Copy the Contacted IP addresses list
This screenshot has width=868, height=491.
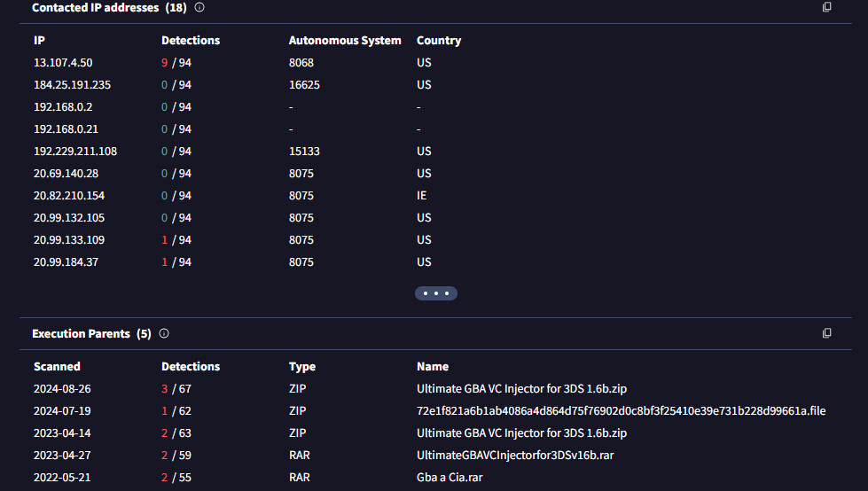pos(826,6)
